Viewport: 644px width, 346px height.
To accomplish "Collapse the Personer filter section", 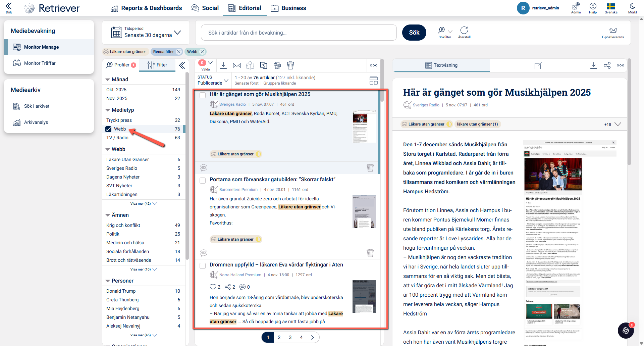I will [108, 281].
